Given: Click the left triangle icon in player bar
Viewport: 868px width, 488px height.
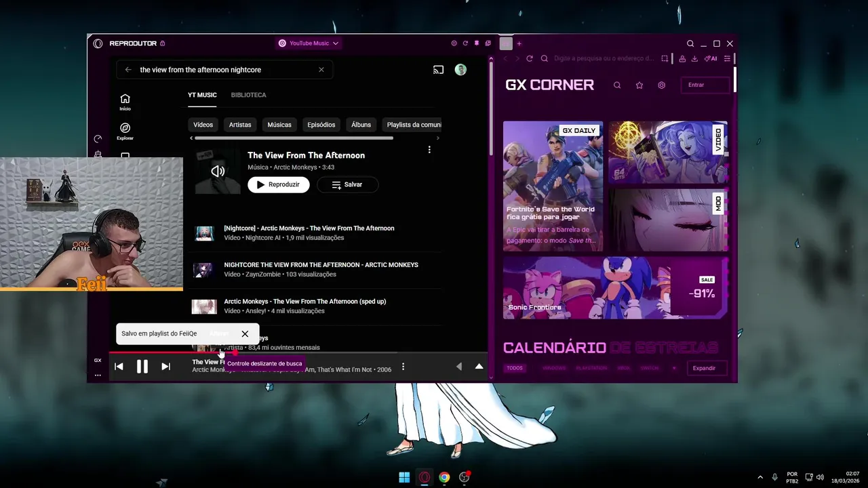Looking at the screenshot, I should pos(459,367).
